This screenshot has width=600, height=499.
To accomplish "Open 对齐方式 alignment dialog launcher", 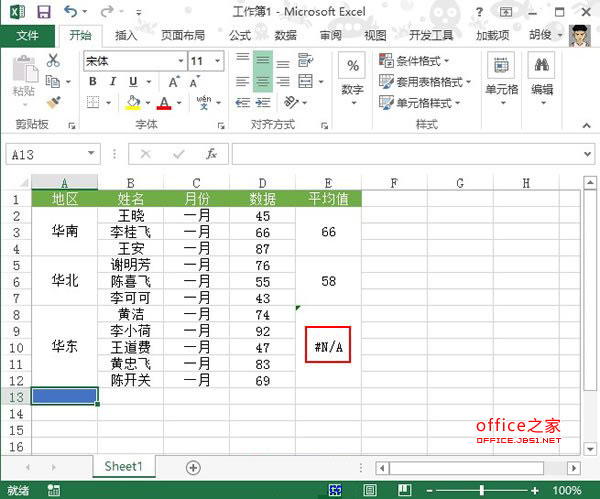I will 324,126.
